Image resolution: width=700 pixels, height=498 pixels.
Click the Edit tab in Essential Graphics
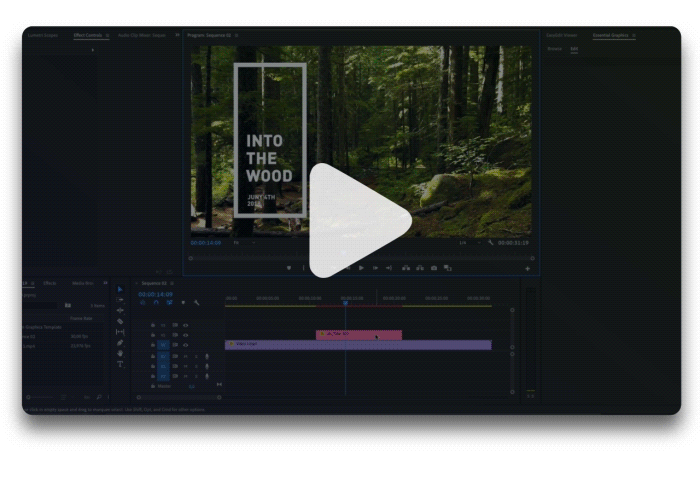tap(574, 48)
